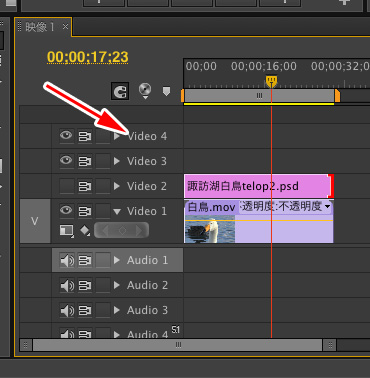Go to next keyframe on Video 1

[x=139, y=231]
